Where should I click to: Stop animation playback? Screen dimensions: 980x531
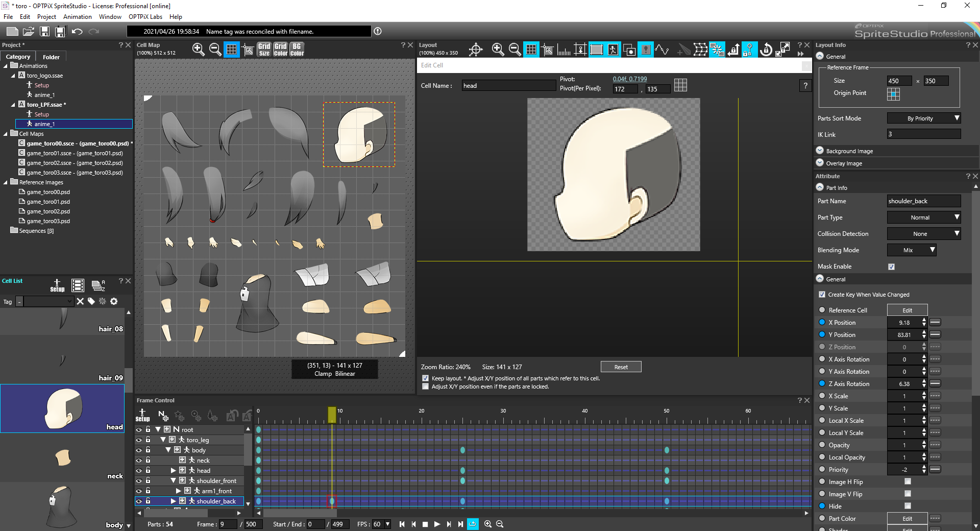tap(425, 524)
